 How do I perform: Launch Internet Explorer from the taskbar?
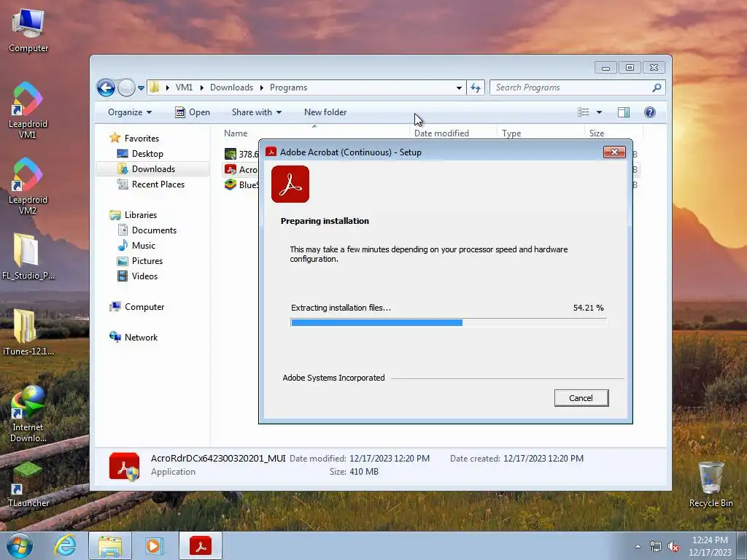(x=65, y=545)
